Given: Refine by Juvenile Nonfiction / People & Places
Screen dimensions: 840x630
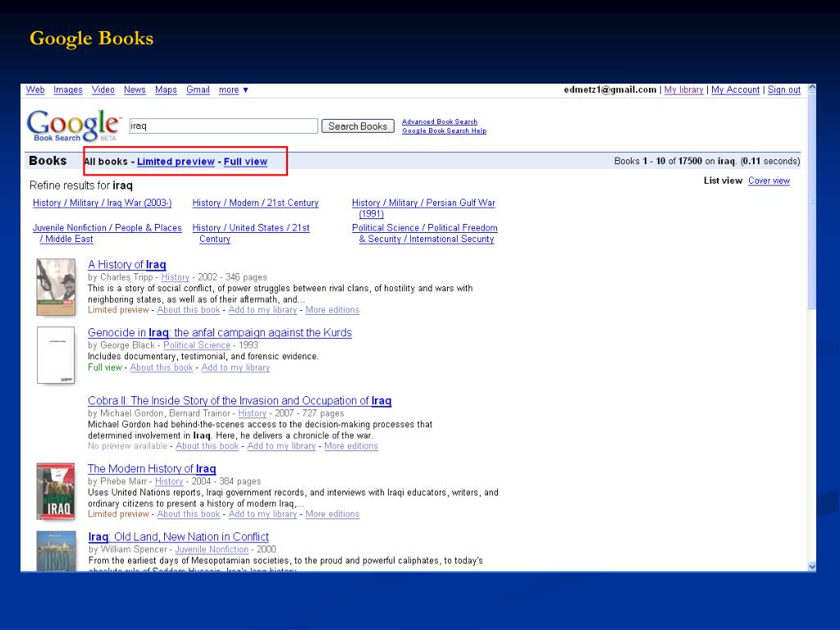Looking at the screenshot, I should [107, 234].
